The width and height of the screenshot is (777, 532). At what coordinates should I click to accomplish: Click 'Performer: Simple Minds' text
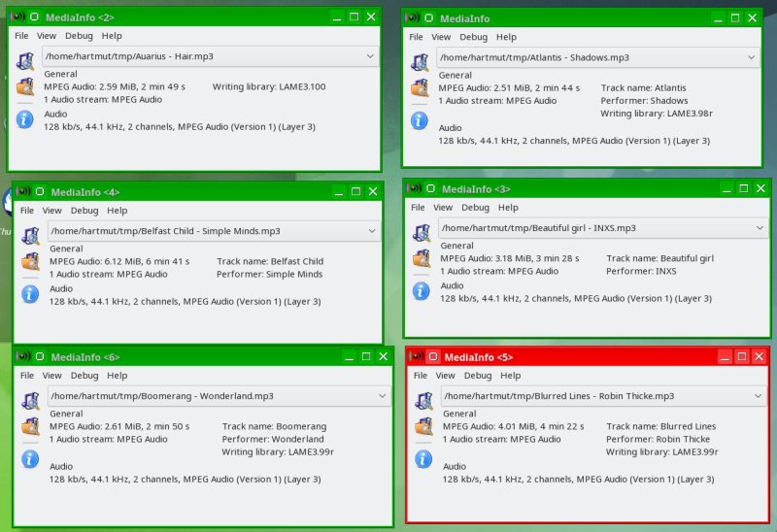270,274
